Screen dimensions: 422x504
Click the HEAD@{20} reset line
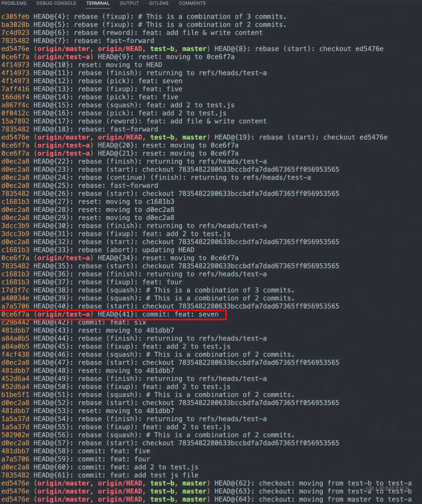tap(120, 145)
